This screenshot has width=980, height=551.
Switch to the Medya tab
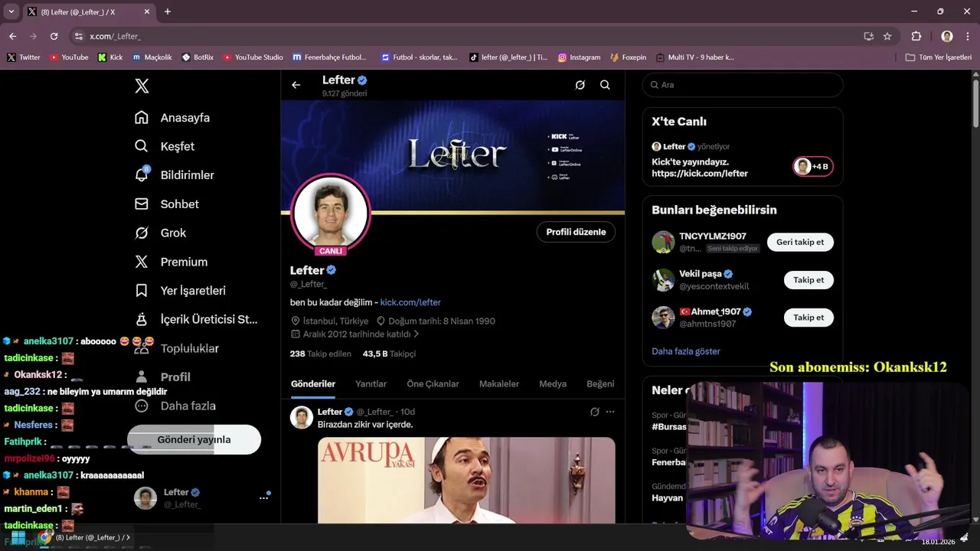click(x=553, y=384)
